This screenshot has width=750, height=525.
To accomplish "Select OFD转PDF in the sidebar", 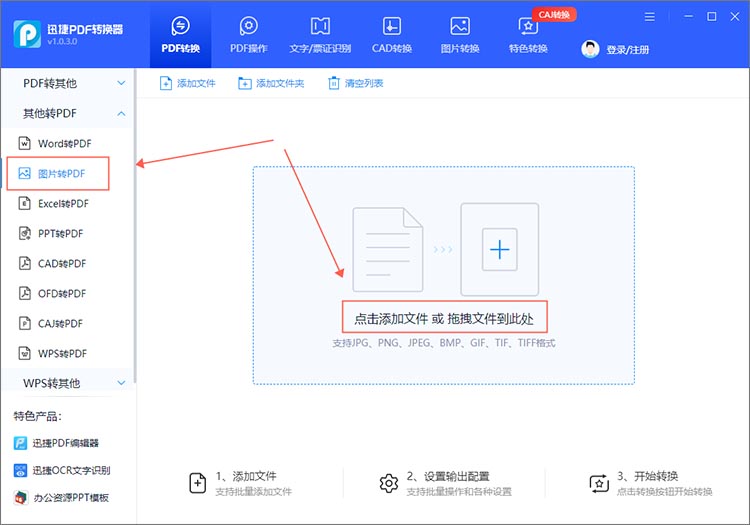I will [62, 294].
